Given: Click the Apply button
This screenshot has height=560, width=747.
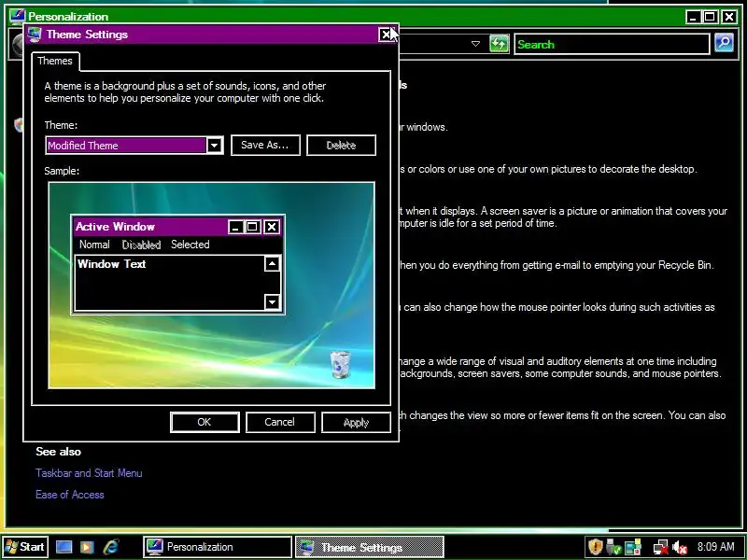Looking at the screenshot, I should point(356,423).
